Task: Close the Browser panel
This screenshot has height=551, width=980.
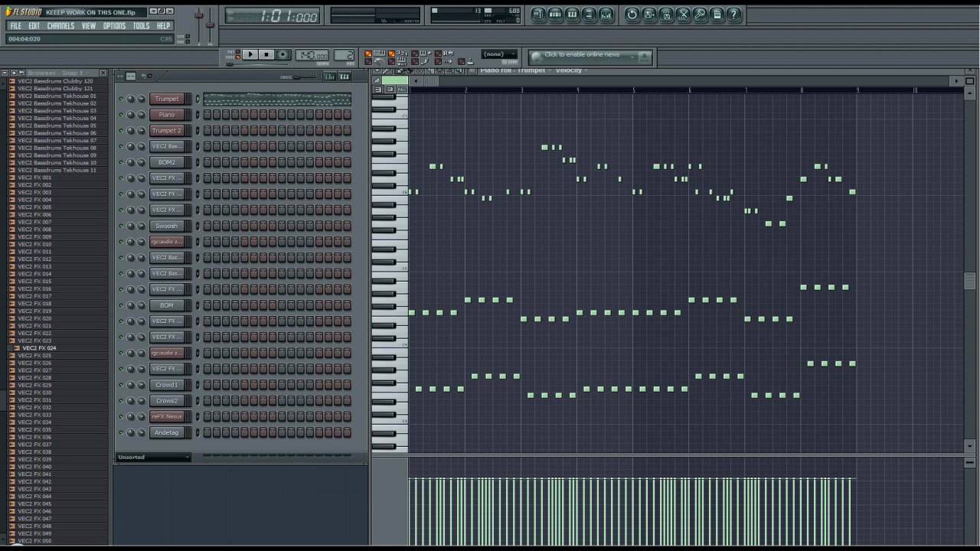Action: point(103,73)
